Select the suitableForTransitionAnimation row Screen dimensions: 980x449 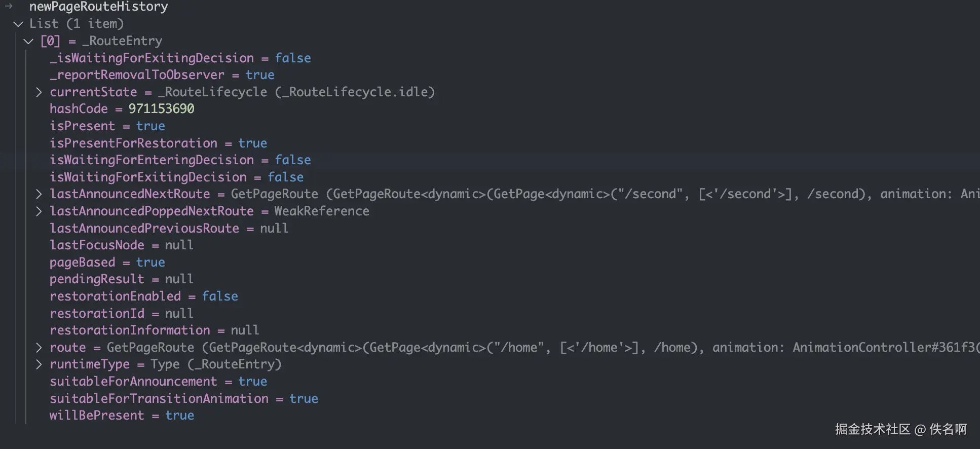click(x=159, y=399)
